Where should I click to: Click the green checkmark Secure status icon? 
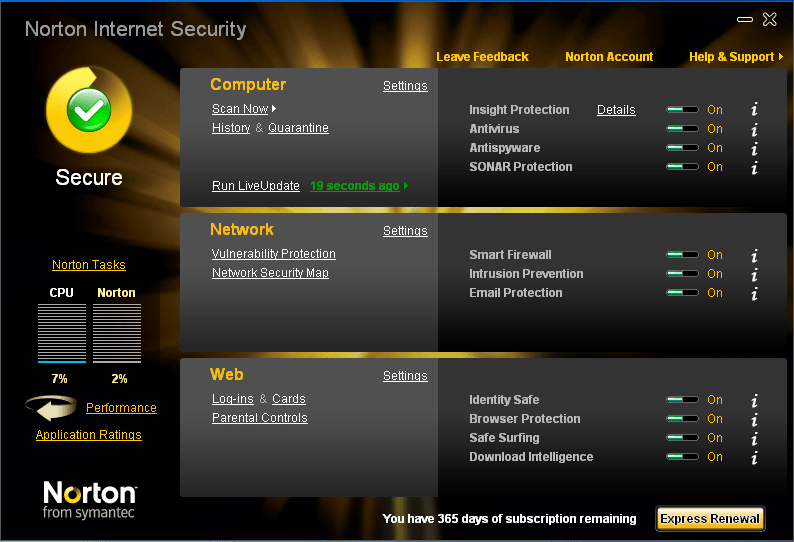[x=89, y=110]
